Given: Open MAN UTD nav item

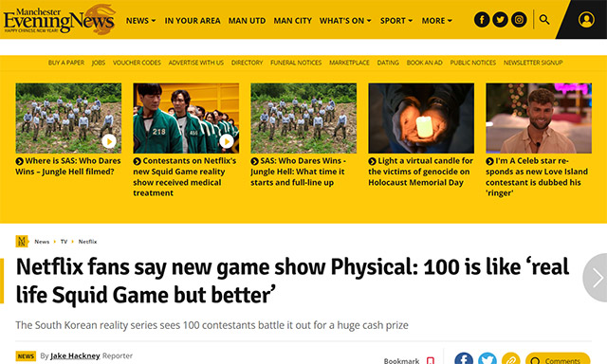Looking at the screenshot, I should [x=247, y=21].
